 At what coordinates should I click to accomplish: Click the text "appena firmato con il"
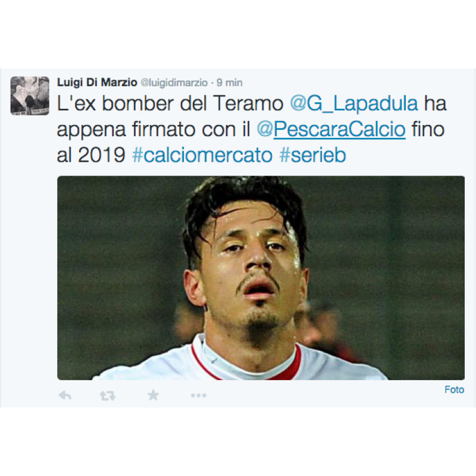coord(154,130)
